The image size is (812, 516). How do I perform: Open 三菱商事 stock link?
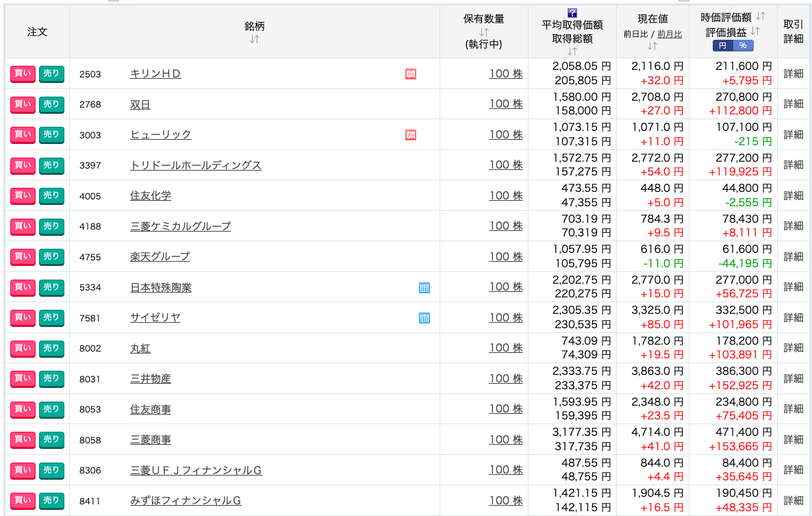pos(150,440)
